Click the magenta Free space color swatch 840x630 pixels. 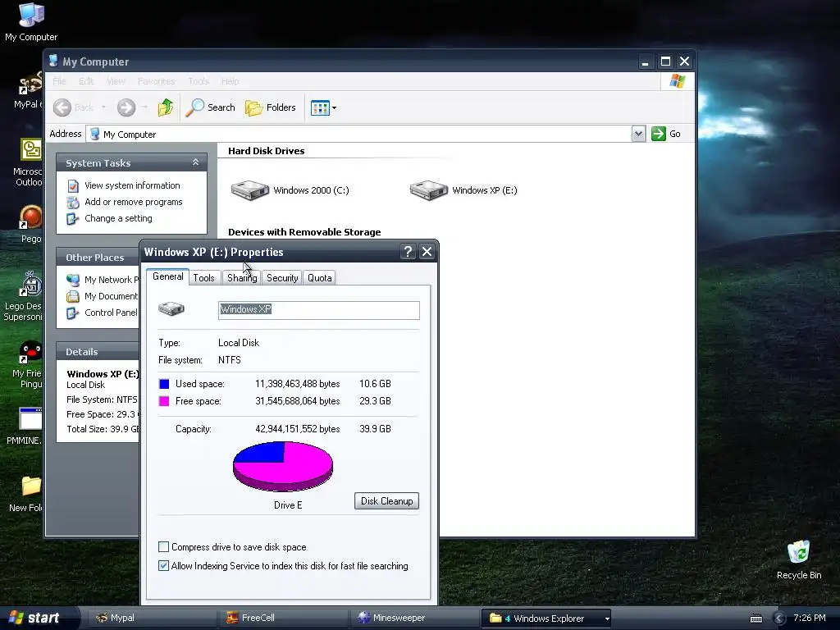[x=164, y=401]
